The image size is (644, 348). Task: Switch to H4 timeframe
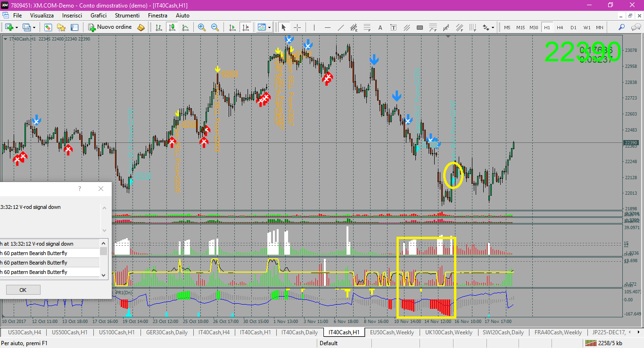(560, 27)
